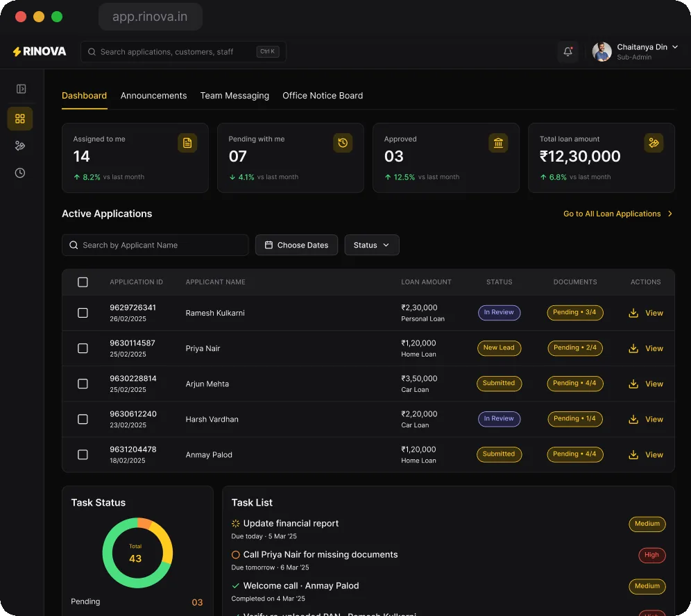This screenshot has height=616, width=691.
Task: Switch to Office Notice Board tab
Action: [323, 96]
